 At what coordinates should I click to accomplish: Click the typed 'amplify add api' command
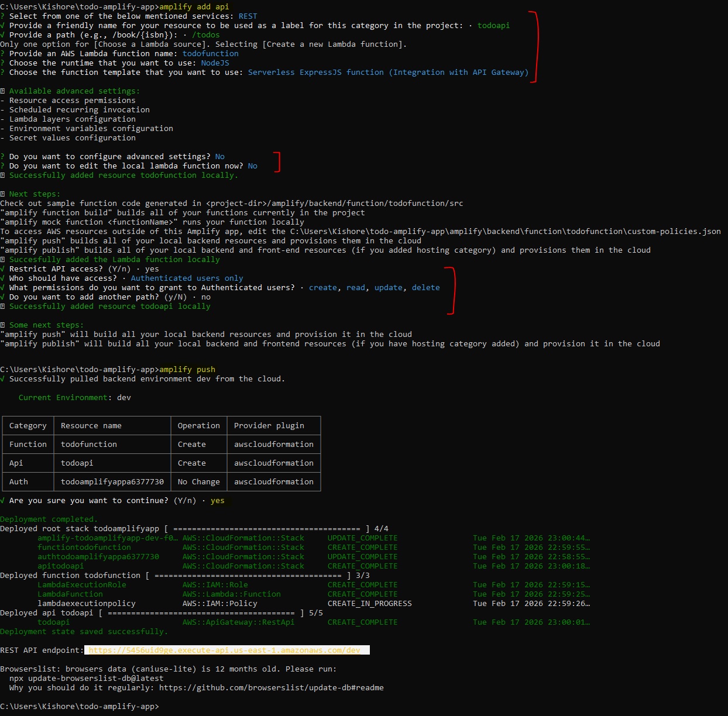(x=194, y=6)
